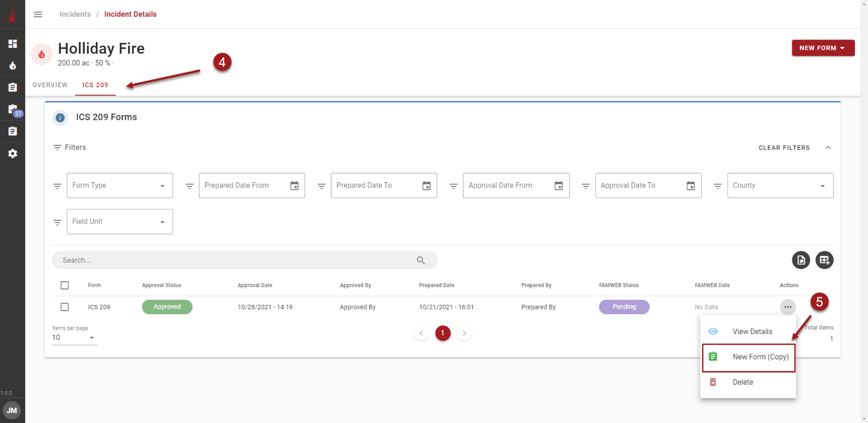Open the Field Unit dropdown
This screenshot has height=423, width=868.
[x=120, y=222]
